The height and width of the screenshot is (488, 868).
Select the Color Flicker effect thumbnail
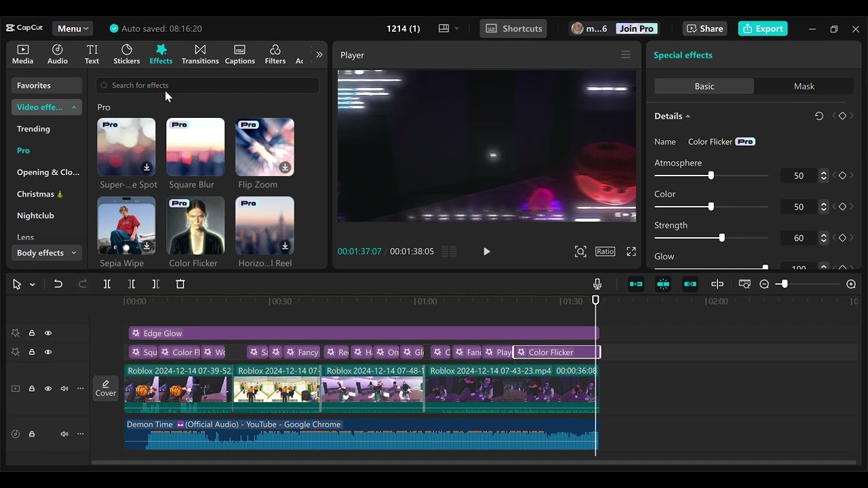click(x=195, y=226)
